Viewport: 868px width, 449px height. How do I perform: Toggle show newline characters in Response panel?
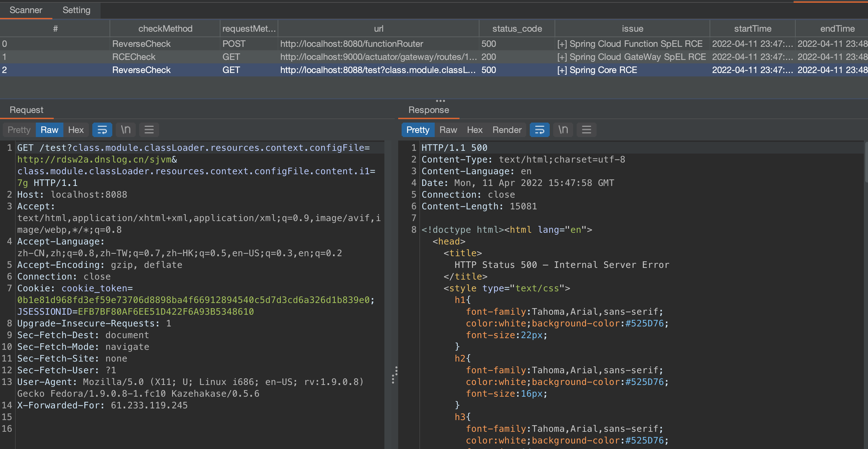point(563,130)
